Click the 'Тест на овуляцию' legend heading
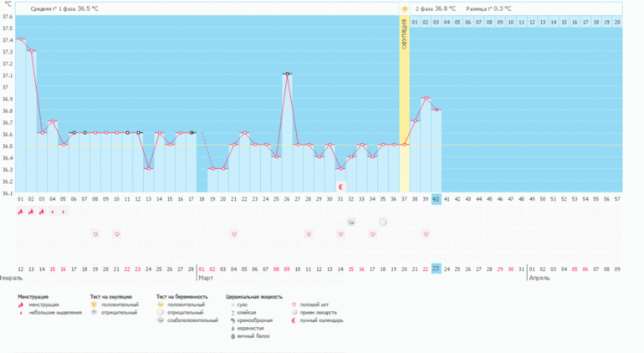 pyautogui.click(x=111, y=297)
